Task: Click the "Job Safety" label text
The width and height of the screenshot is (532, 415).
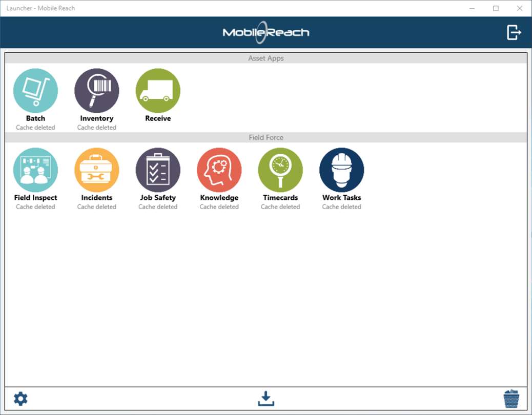Action: (158, 198)
